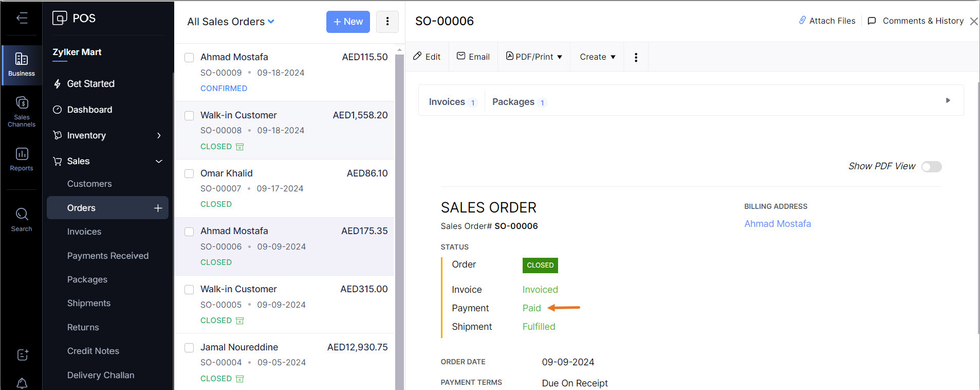This screenshot has width=980, height=390.
Task: Go to Payments Received in the sidebar
Action: tap(108, 256)
